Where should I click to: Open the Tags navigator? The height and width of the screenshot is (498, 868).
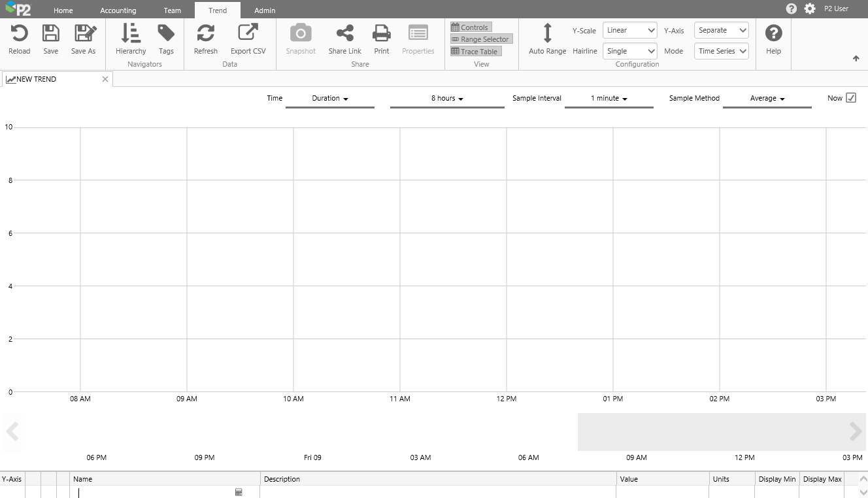[x=166, y=34]
